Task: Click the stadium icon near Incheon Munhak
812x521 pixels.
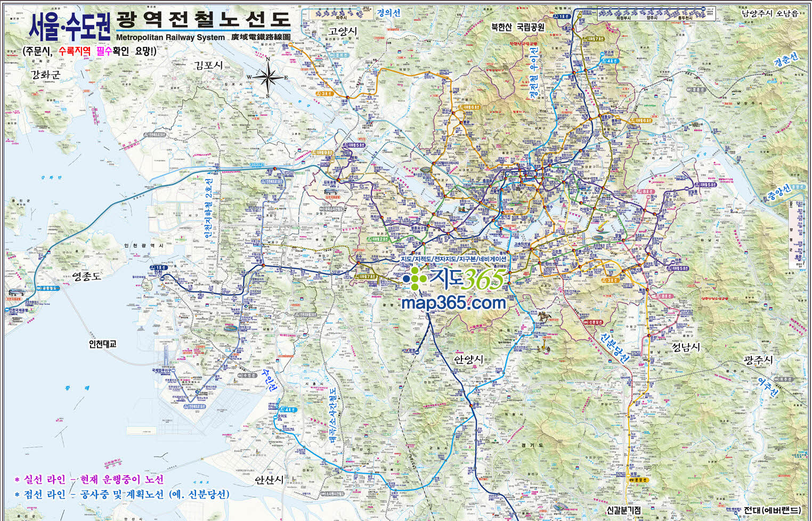Action: 230,328
